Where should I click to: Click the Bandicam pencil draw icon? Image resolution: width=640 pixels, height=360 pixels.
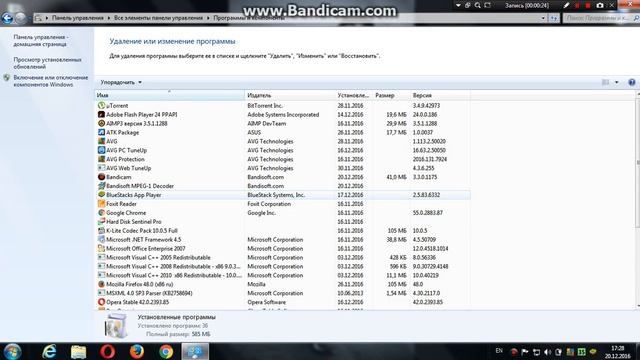[x=566, y=5]
